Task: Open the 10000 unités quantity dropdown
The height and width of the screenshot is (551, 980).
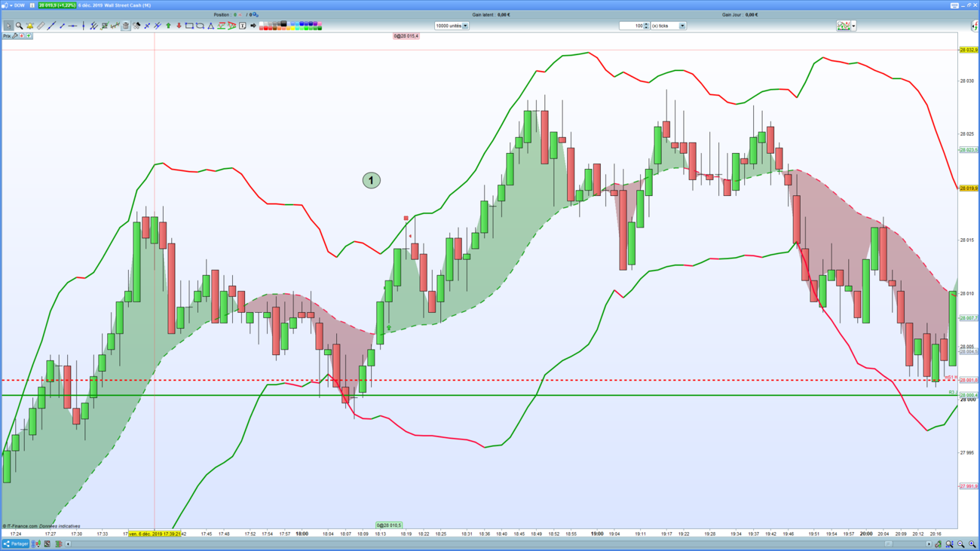Action: [x=452, y=26]
